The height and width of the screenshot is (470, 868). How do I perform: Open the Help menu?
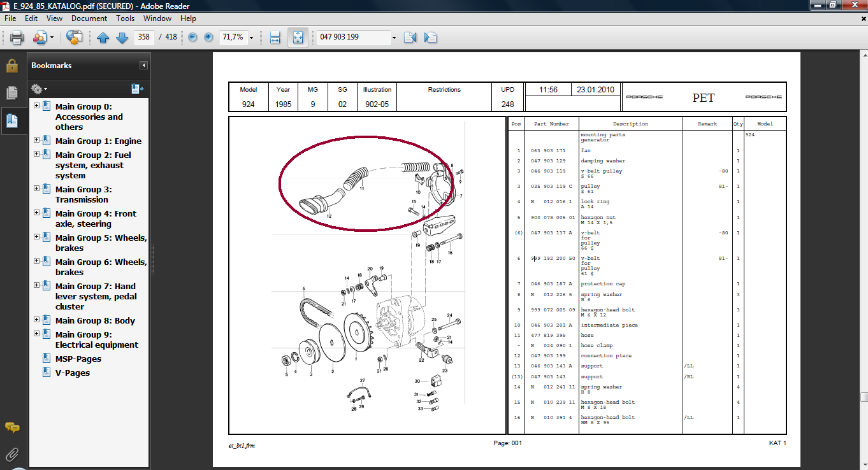[x=188, y=18]
